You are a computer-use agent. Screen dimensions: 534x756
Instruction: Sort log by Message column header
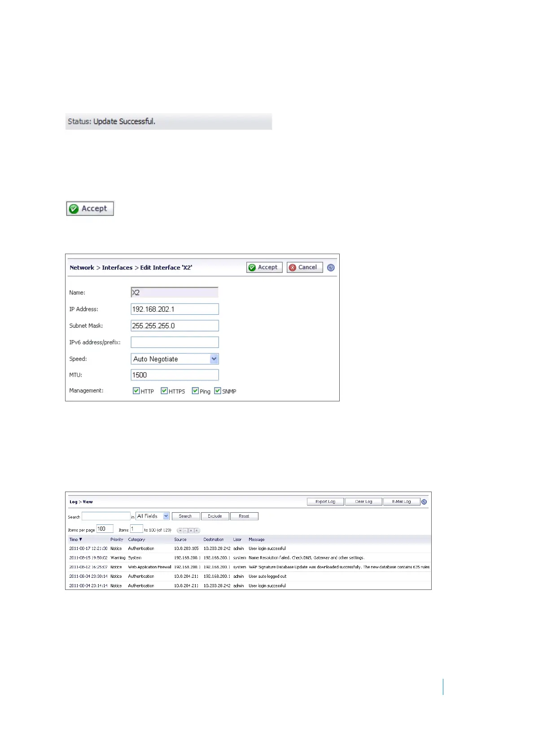coord(257,540)
